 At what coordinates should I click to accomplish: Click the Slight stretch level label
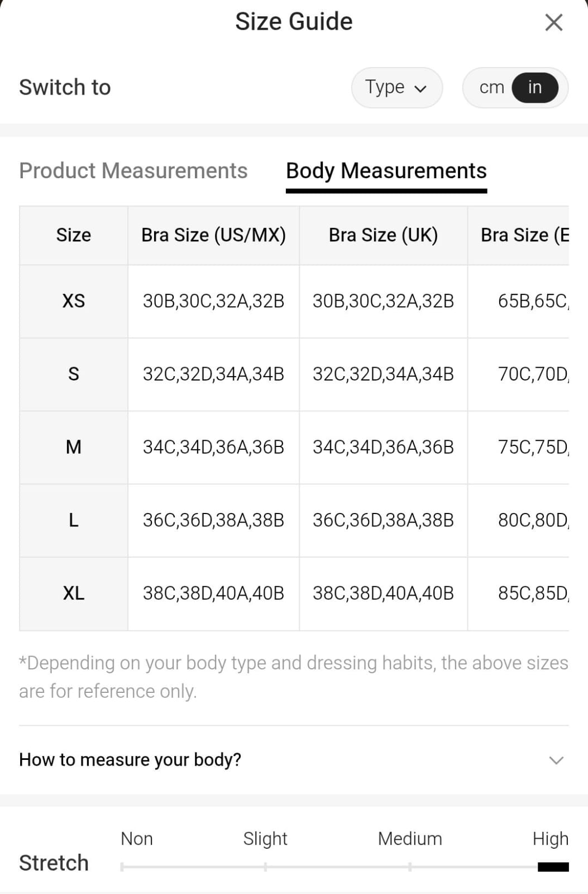click(265, 839)
